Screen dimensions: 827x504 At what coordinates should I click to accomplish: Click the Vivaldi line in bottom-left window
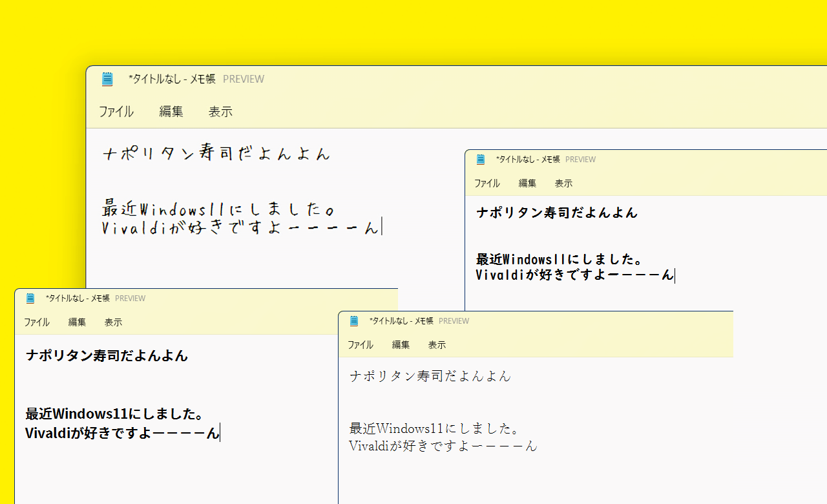coord(122,433)
